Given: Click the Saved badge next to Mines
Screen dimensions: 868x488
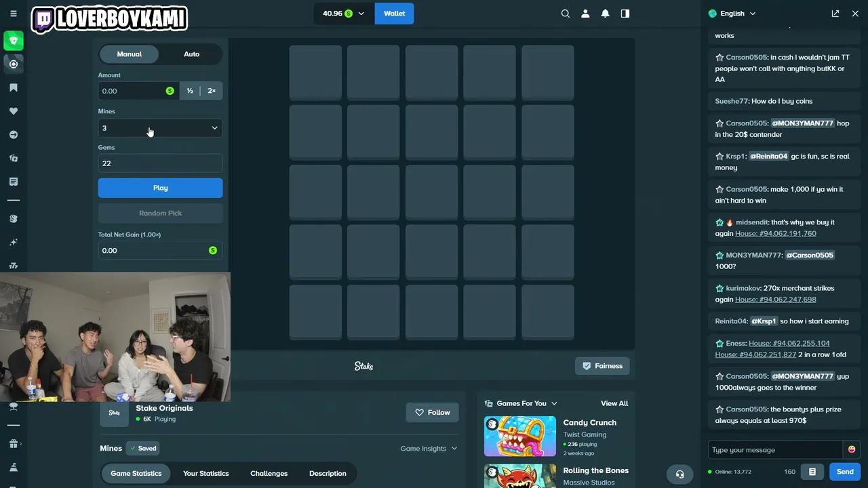Looking at the screenshot, I should click(144, 448).
